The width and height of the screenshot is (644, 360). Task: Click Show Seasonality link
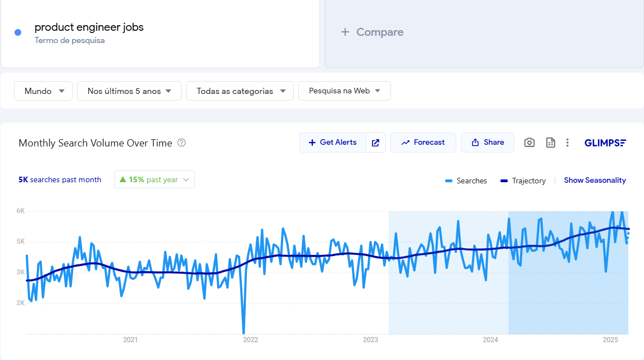click(595, 180)
